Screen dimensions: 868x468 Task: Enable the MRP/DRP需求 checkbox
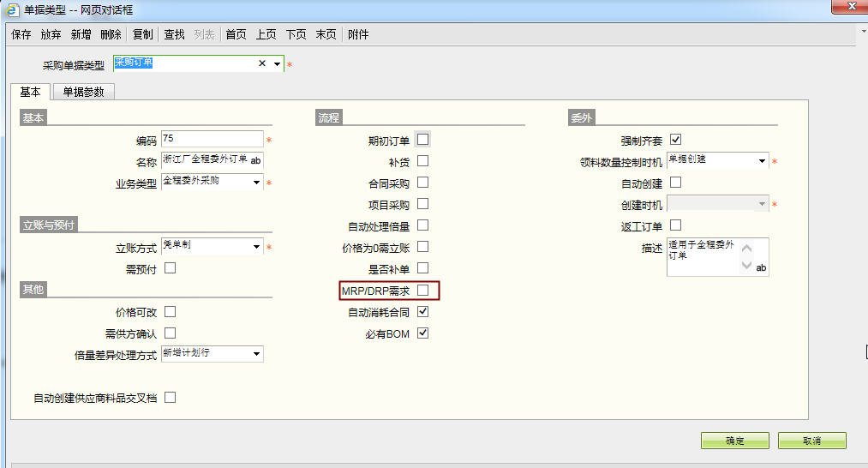[x=422, y=291]
